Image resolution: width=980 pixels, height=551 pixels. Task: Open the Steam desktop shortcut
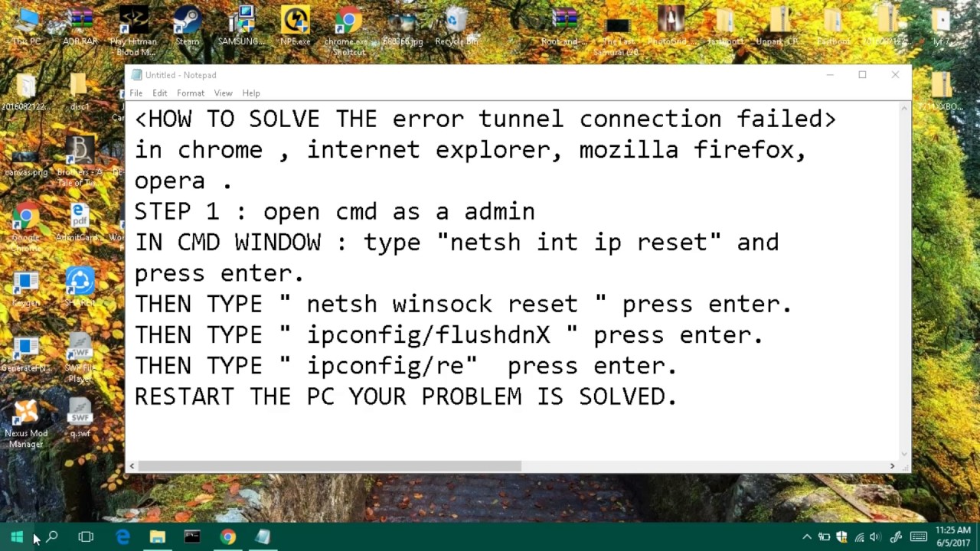tap(187, 26)
